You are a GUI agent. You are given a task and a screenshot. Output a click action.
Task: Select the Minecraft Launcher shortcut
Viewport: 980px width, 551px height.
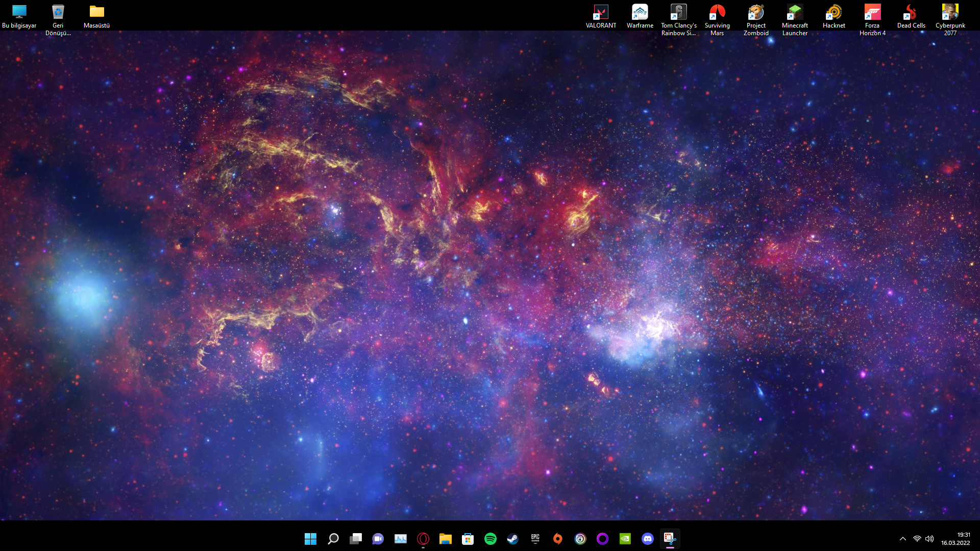(x=795, y=20)
